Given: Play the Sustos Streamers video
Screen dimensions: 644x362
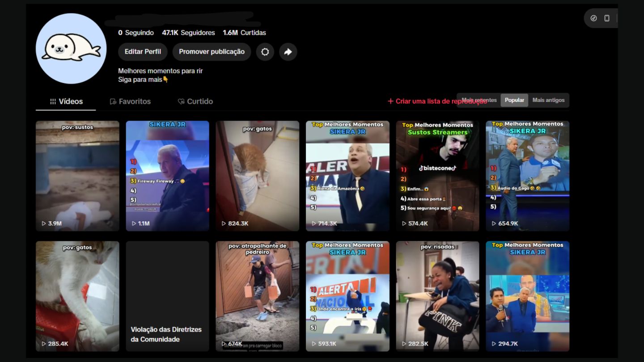Looking at the screenshot, I should click(x=437, y=176).
